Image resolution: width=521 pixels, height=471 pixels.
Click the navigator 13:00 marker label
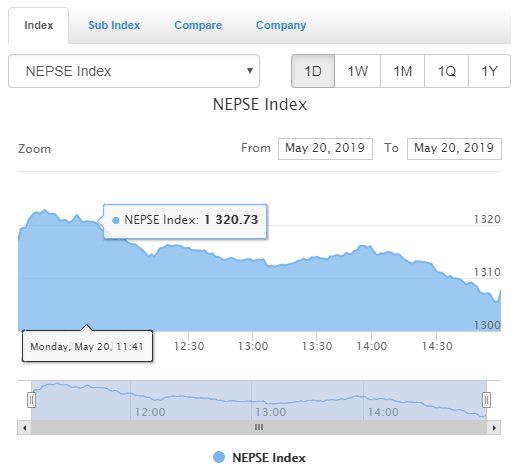(271, 412)
